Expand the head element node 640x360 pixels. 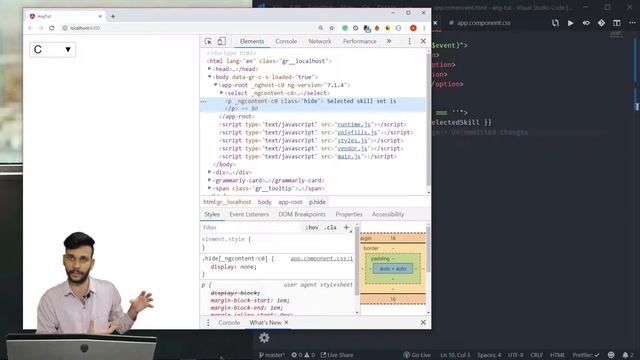click(209, 69)
